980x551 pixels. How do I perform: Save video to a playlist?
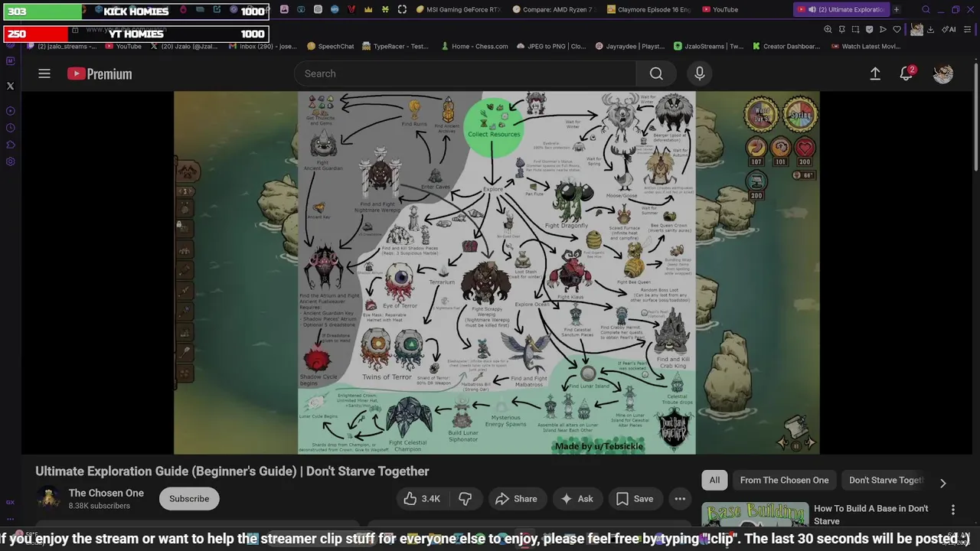coord(635,499)
